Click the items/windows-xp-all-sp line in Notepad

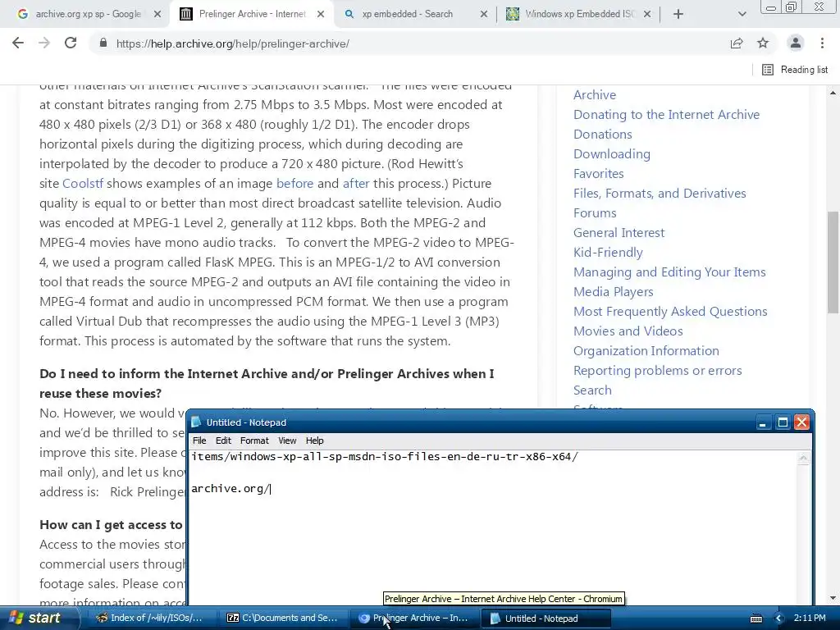(x=385, y=457)
